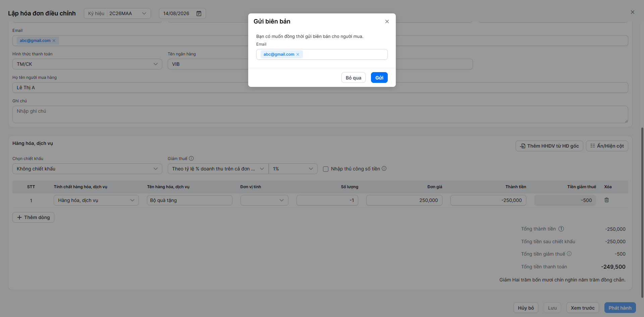Click the Ghi chú textarea
The height and width of the screenshot is (317, 644).
320,114
